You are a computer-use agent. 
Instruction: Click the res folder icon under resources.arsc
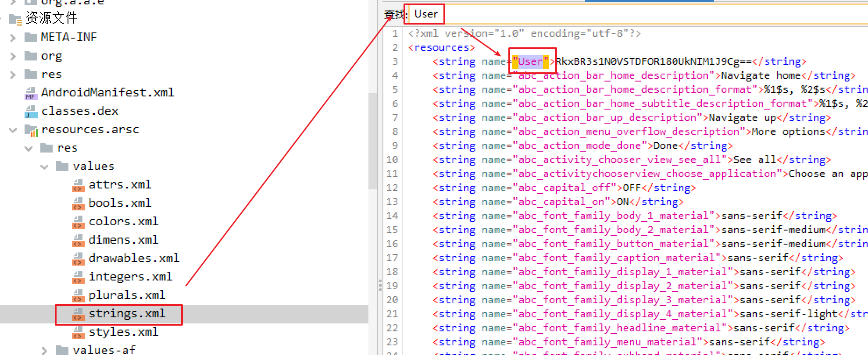(x=46, y=148)
